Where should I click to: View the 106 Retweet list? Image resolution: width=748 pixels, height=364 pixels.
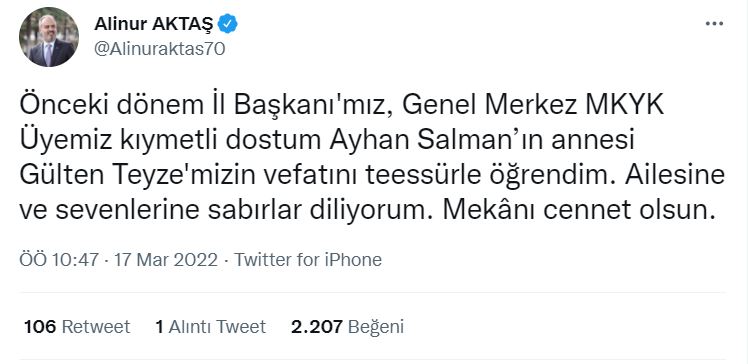click(x=77, y=327)
